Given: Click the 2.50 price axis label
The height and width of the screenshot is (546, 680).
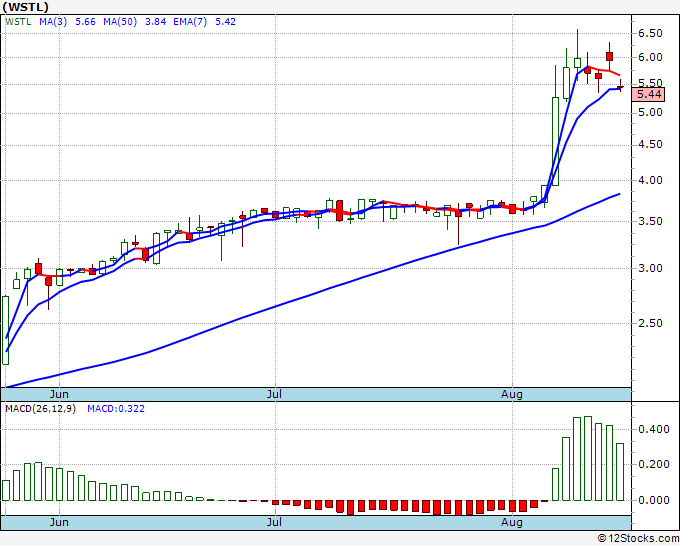Looking at the screenshot, I should coord(650,323).
